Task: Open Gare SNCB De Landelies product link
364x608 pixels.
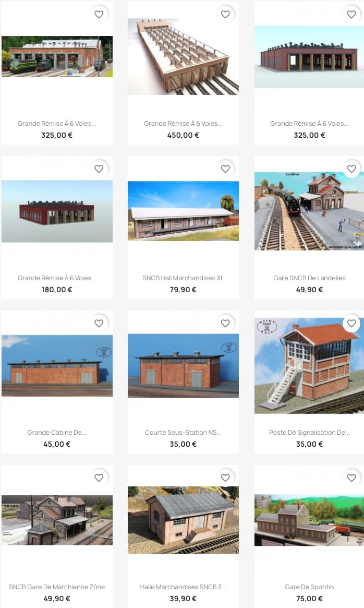Action: 309,278
